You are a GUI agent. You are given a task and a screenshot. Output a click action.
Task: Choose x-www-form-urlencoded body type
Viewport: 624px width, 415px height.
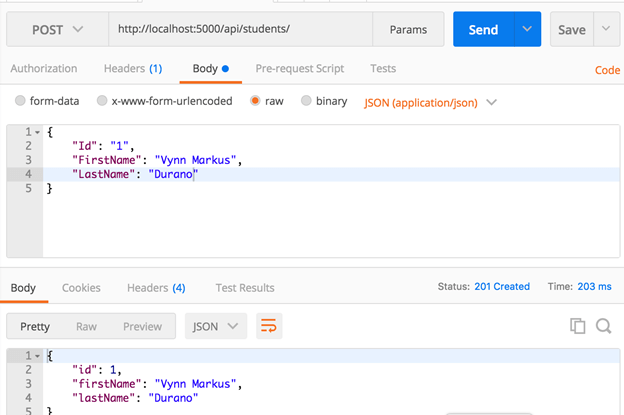tap(102, 101)
